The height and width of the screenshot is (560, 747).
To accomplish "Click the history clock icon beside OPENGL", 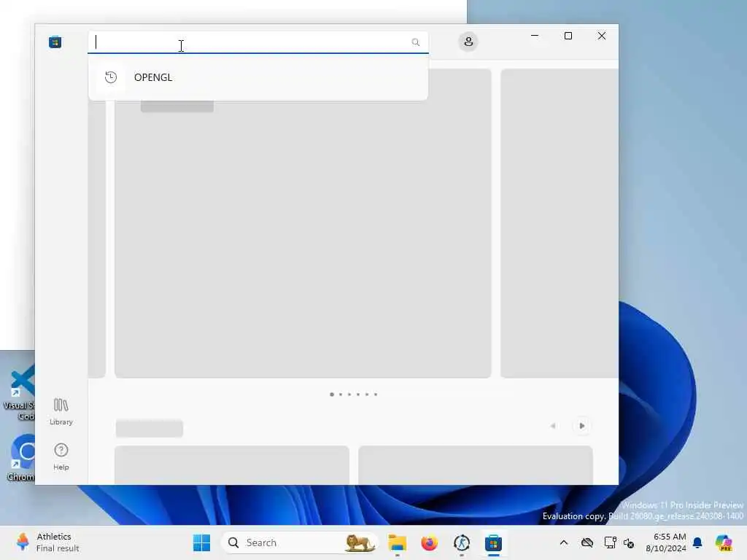I will point(111,77).
